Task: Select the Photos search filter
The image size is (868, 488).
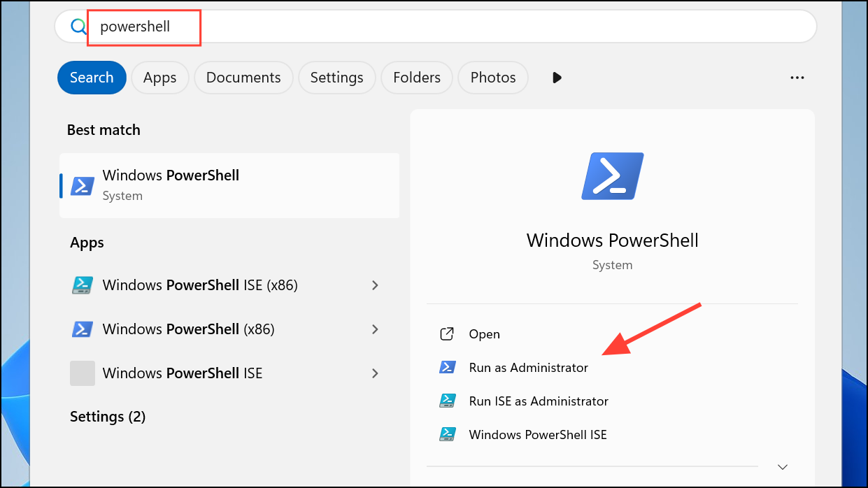Action: coord(492,77)
